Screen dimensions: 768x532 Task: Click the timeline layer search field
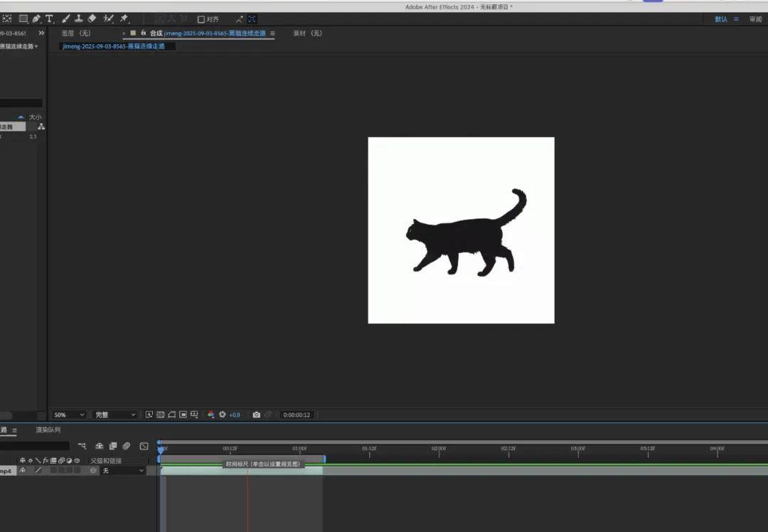35,446
